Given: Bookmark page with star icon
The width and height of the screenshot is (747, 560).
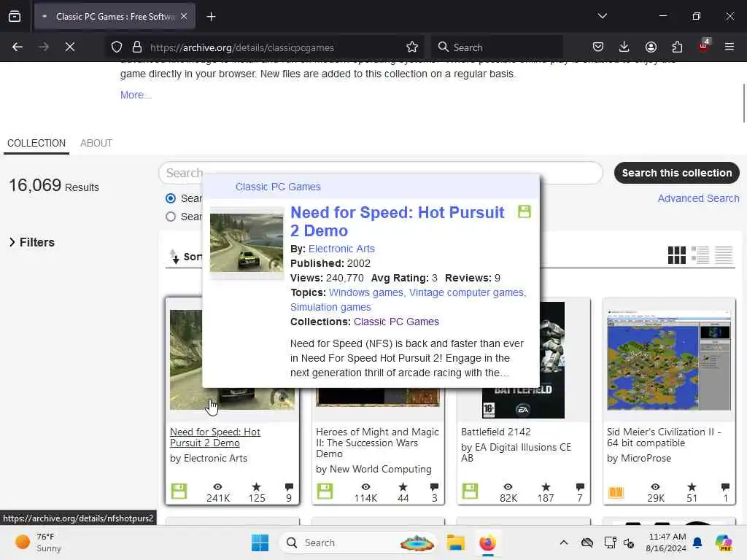Looking at the screenshot, I should pyautogui.click(x=412, y=47).
